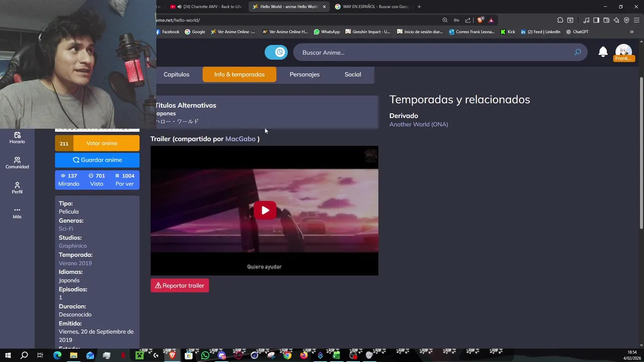
Task: Open the Correo: Frank Leona... bookmark
Action: pos(472,32)
